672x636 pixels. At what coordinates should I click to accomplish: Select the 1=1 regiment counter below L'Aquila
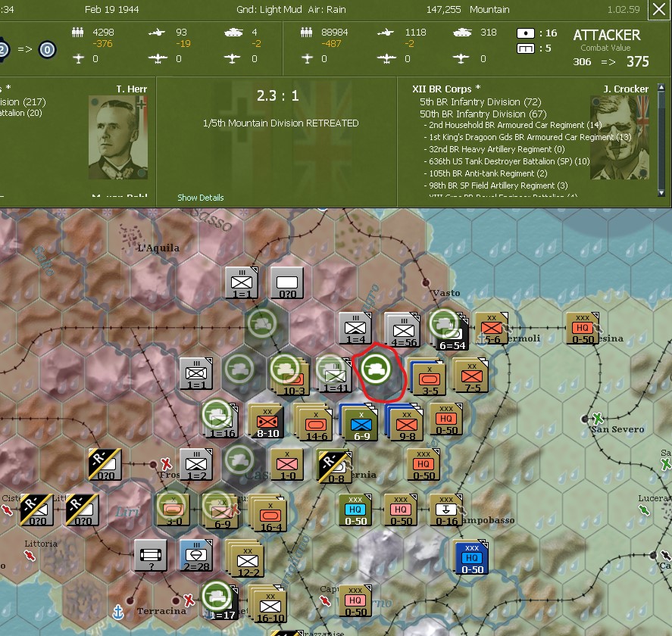[x=242, y=282]
